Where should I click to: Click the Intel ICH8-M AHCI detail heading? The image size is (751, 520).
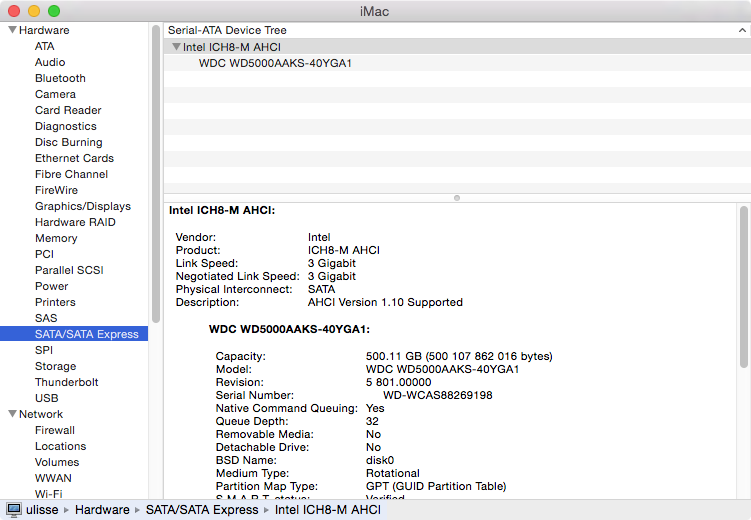click(222, 210)
